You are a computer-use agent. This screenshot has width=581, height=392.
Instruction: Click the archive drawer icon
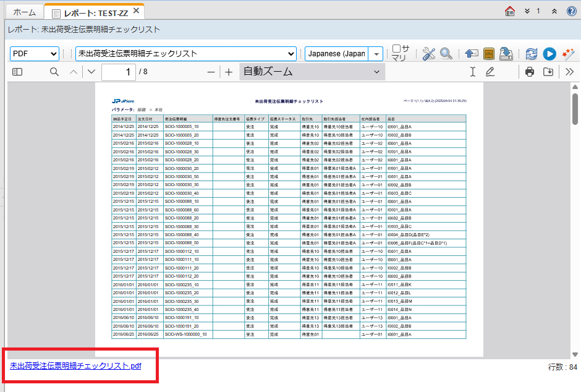489,54
